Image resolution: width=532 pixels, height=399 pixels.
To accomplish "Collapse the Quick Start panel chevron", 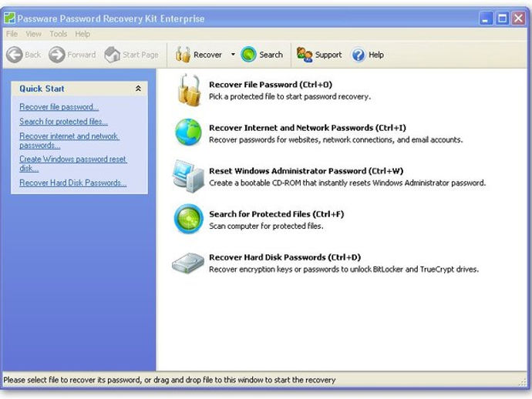I will (x=138, y=89).
